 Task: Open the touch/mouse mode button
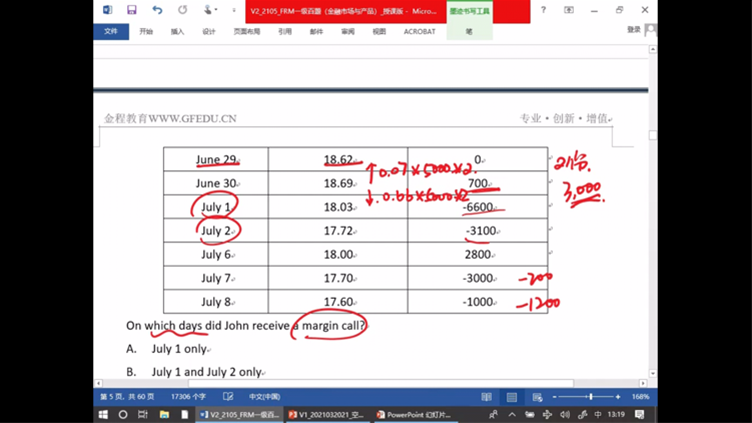point(209,10)
